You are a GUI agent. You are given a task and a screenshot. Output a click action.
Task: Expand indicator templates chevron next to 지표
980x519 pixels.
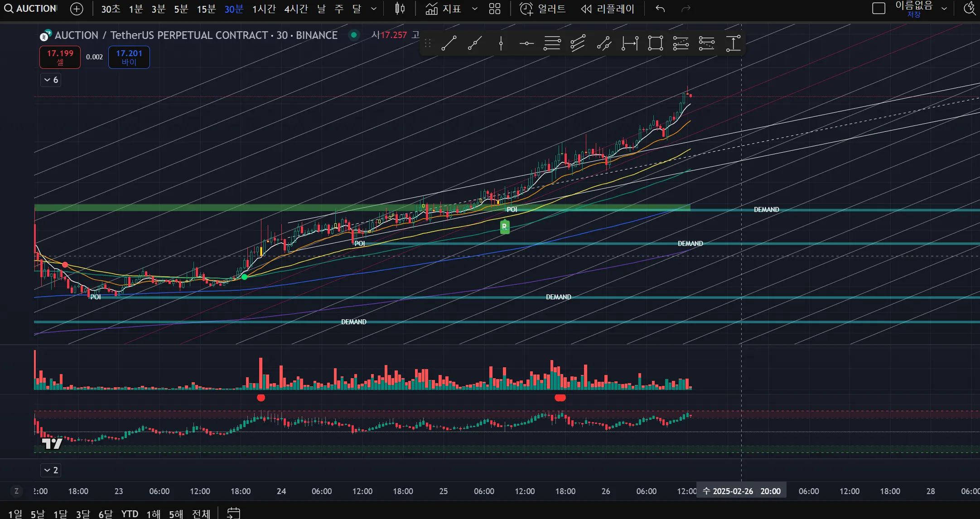[x=474, y=9]
